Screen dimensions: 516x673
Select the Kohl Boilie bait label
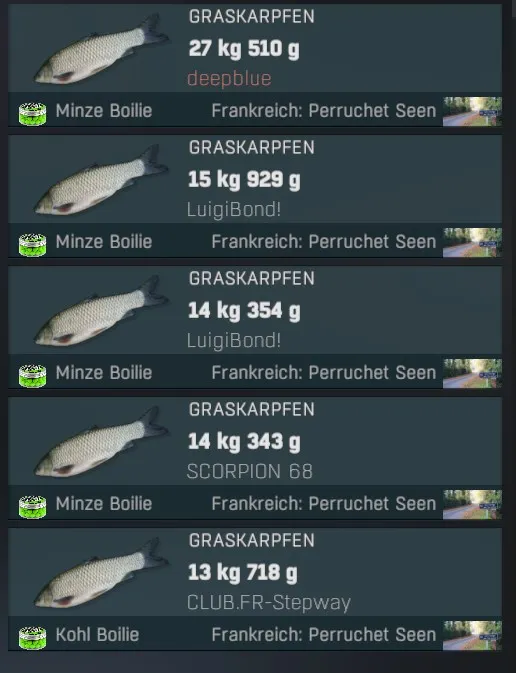(97, 634)
